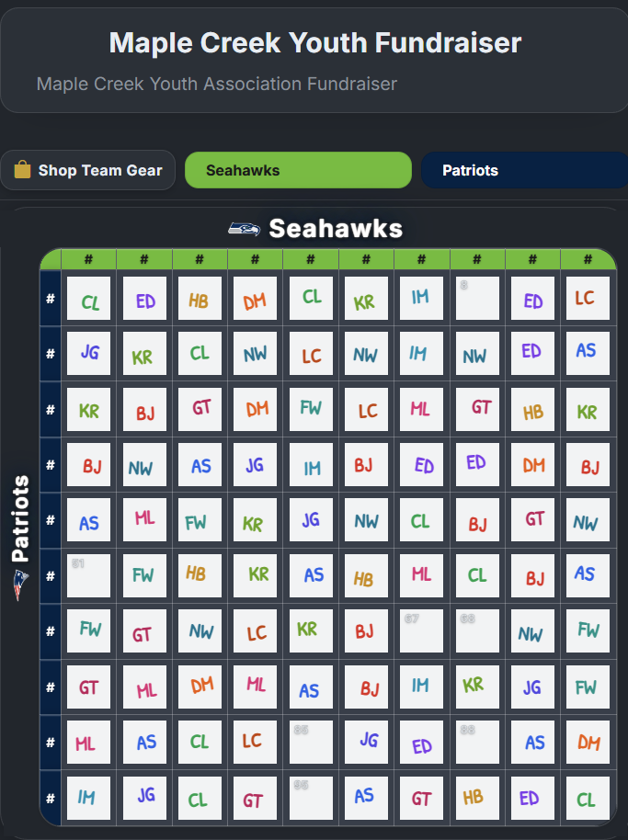Click the CL square at the bottom-right
Screen dimensions: 628x840
tap(588, 798)
